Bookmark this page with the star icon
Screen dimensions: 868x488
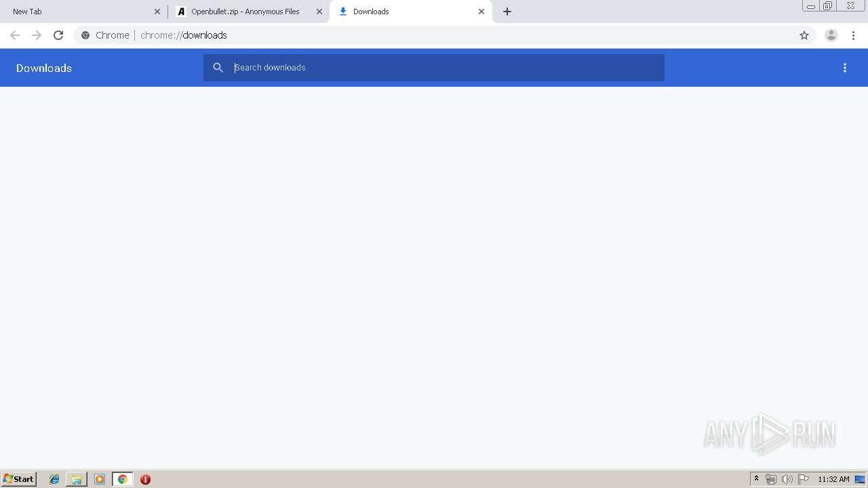804,35
